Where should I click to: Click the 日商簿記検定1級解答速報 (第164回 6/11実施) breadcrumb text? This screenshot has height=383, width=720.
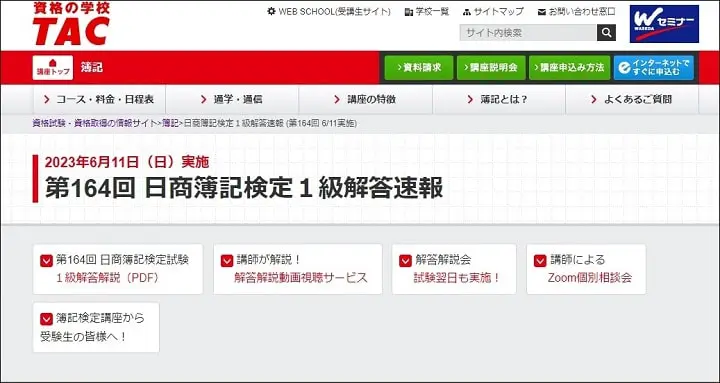coord(270,124)
